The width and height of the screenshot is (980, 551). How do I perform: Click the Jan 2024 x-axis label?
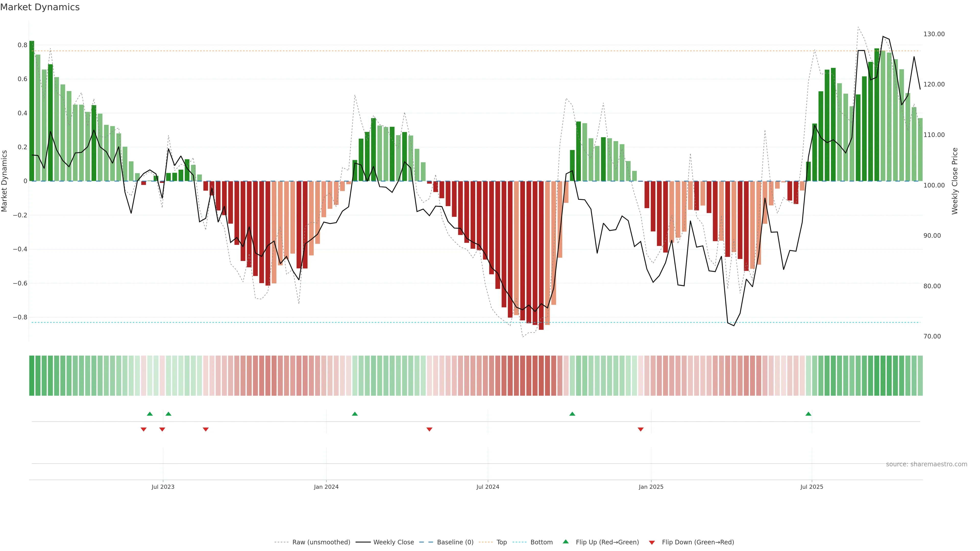point(326,487)
